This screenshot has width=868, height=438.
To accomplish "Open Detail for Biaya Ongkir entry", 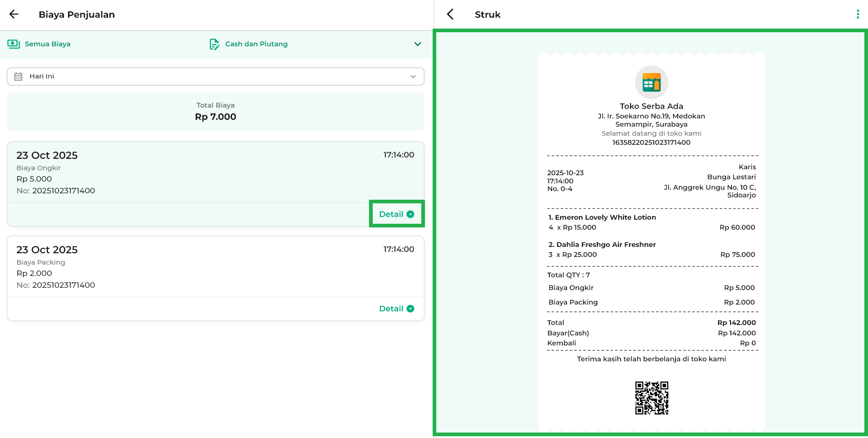I will pyautogui.click(x=391, y=214).
